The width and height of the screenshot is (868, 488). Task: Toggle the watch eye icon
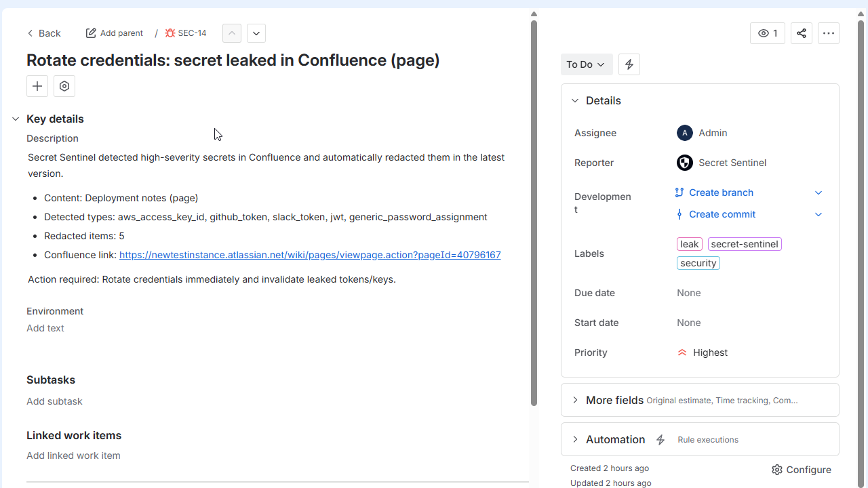pyautogui.click(x=768, y=33)
